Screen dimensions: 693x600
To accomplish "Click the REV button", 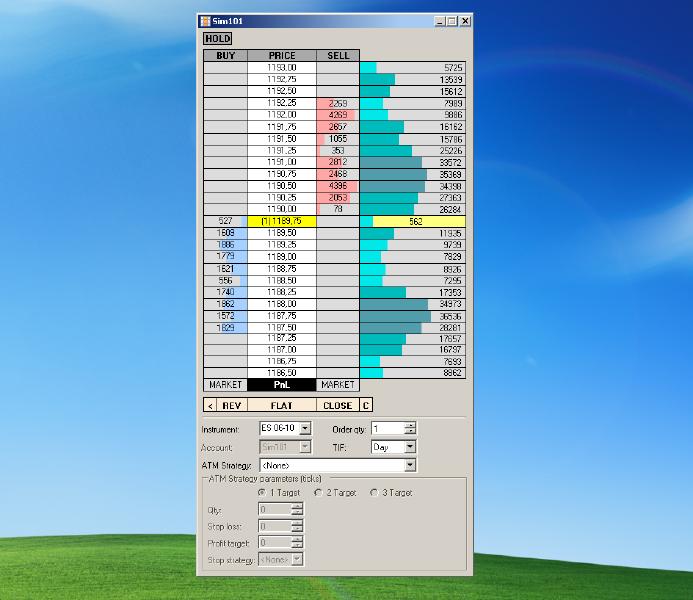I will (x=232, y=405).
